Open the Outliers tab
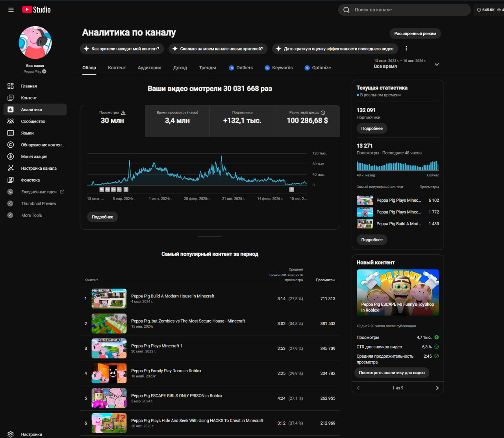Viewport: 504px width, 438px height. (x=241, y=68)
